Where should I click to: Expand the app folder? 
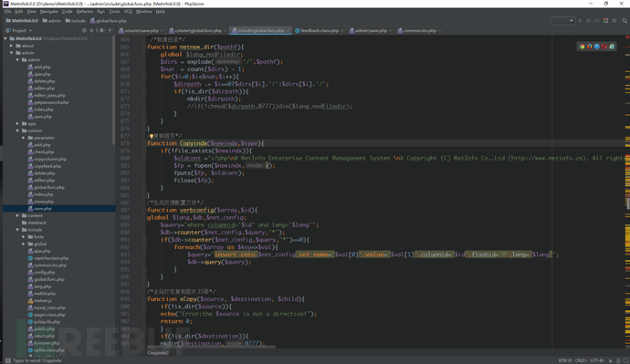point(17,123)
